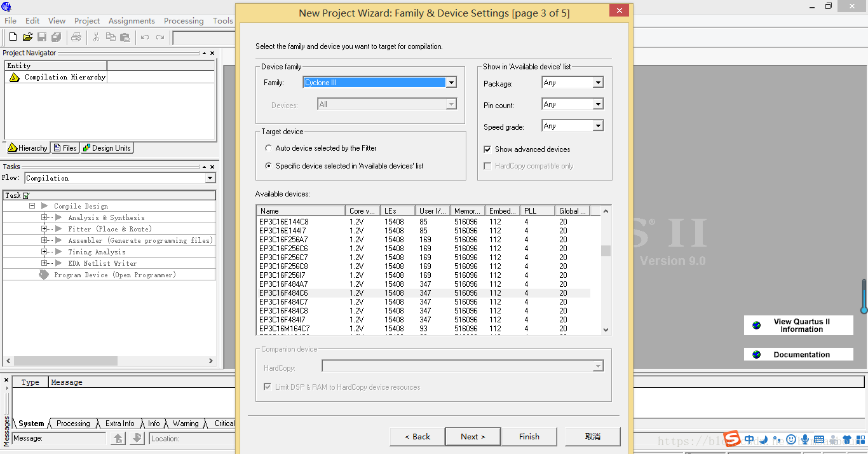Click the Save All toolbar icon
Screen dimensions: 868x454
point(57,38)
